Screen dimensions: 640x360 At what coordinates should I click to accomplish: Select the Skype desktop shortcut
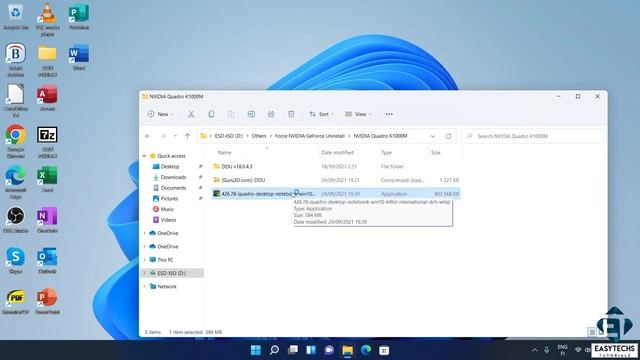[16, 260]
